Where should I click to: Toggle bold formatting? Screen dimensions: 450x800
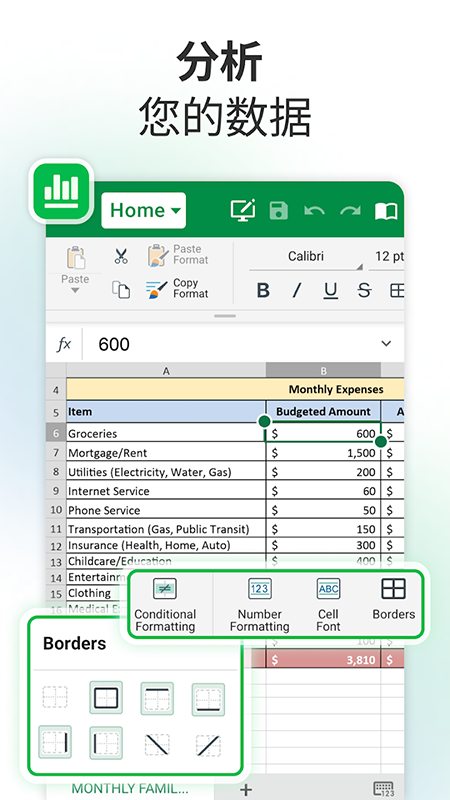(263, 290)
